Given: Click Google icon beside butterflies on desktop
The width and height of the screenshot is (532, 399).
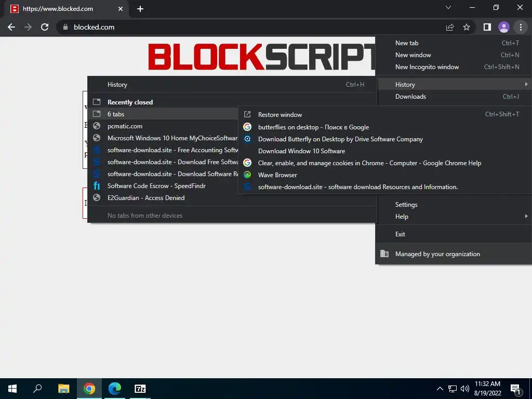Looking at the screenshot, I should [247, 127].
